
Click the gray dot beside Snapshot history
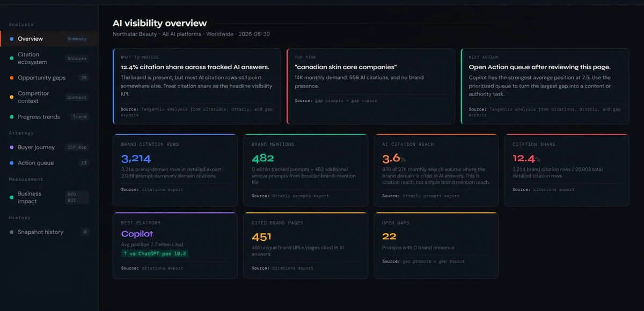(12, 232)
